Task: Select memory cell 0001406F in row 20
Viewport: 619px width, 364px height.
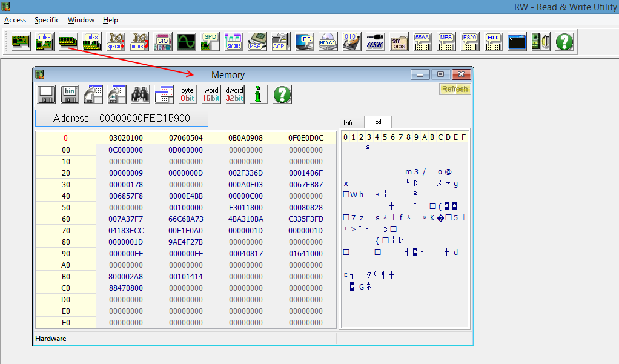Action: point(305,173)
